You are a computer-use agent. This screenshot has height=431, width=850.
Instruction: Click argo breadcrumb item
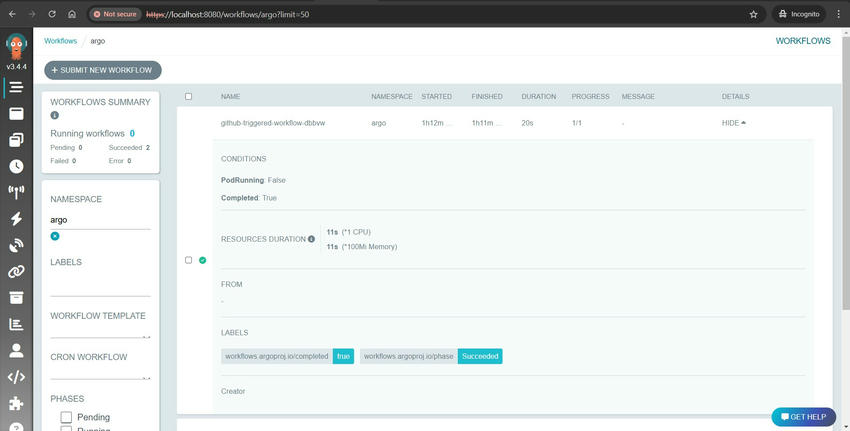(x=98, y=41)
